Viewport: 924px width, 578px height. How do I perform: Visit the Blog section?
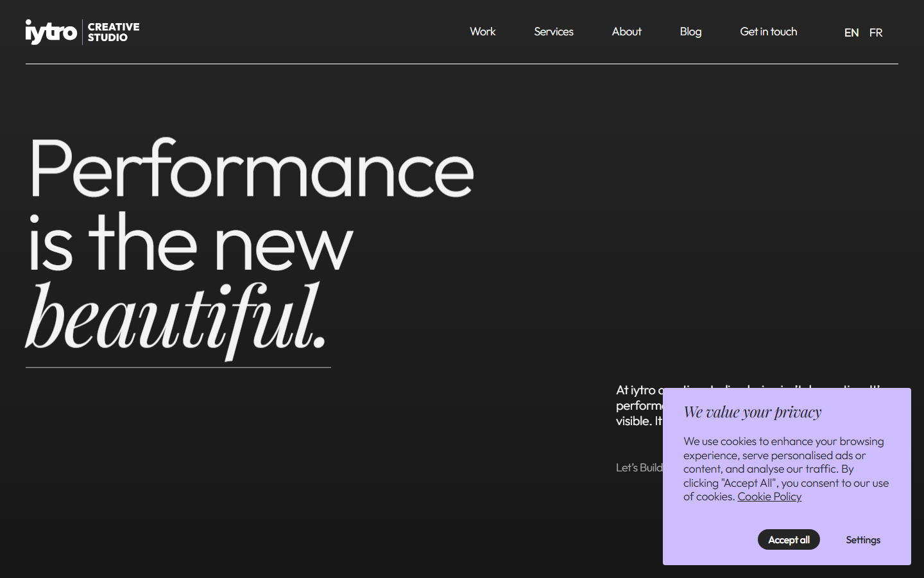pos(690,31)
